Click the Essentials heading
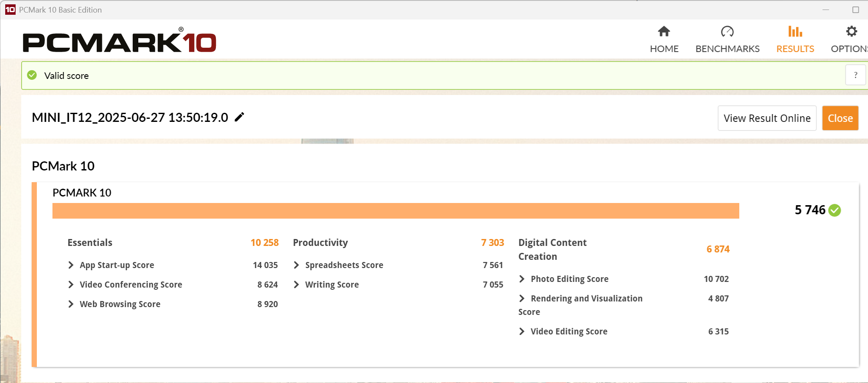868x383 pixels. click(x=90, y=242)
